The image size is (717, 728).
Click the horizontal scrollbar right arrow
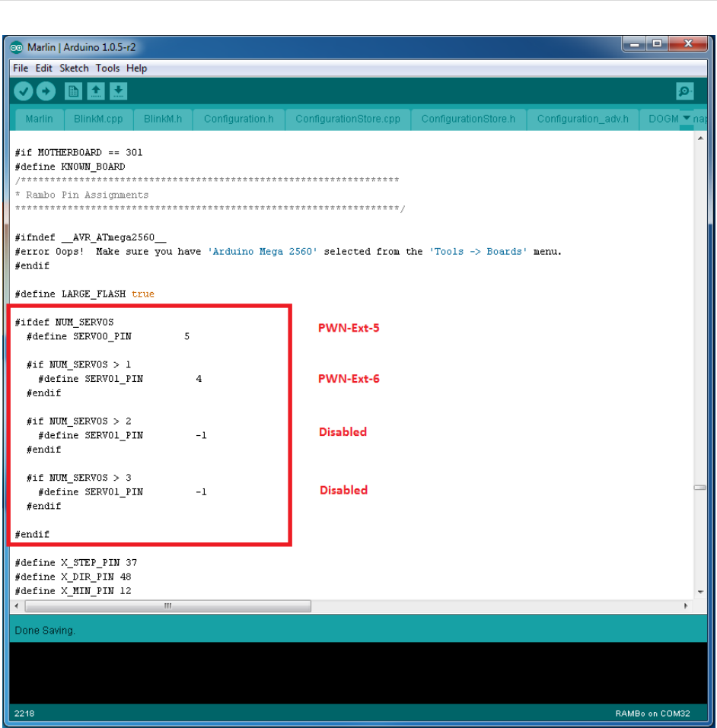[686, 606]
